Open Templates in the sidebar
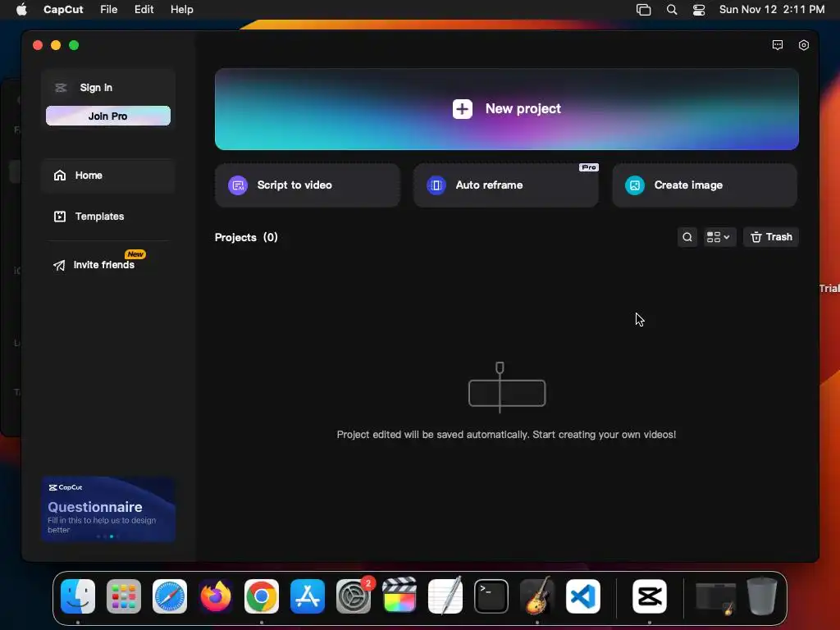Image resolution: width=840 pixels, height=630 pixels. coord(108,217)
